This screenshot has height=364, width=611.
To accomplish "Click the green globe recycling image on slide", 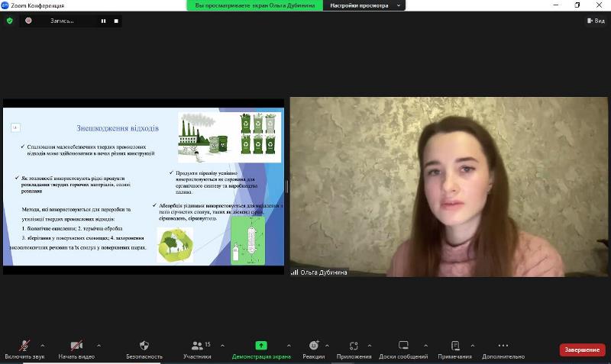I will pos(175,245).
